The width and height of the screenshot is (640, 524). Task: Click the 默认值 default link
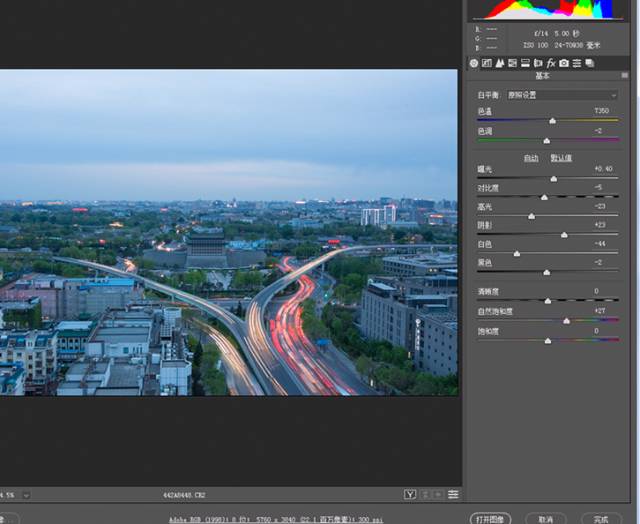(560, 158)
